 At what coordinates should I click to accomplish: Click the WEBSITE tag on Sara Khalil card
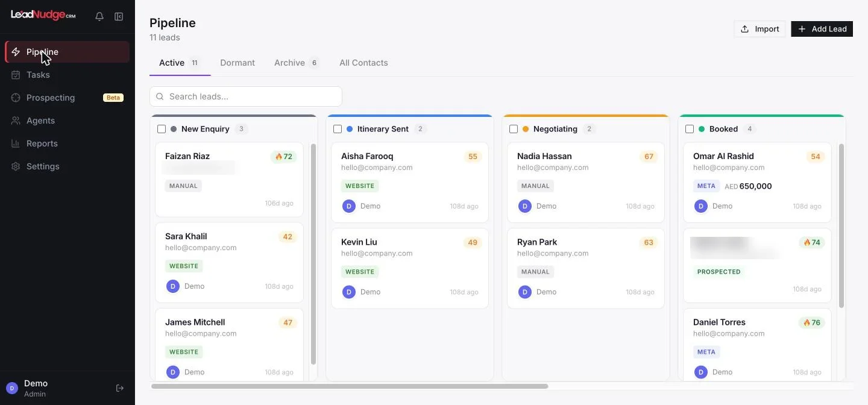(x=184, y=266)
